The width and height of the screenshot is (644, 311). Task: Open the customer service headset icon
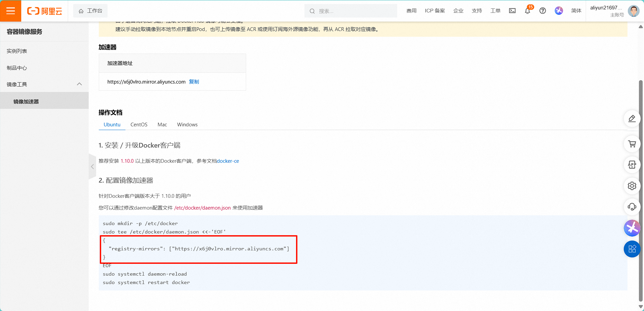click(x=632, y=207)
